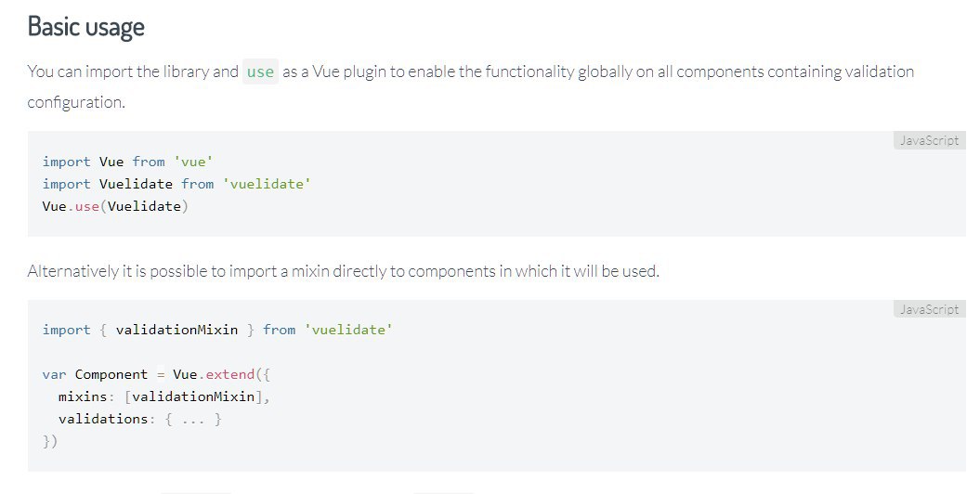Click the 'mixins:' property line
Image resolution: width=980 pixels, height=494 pixels.
point(163,397)
